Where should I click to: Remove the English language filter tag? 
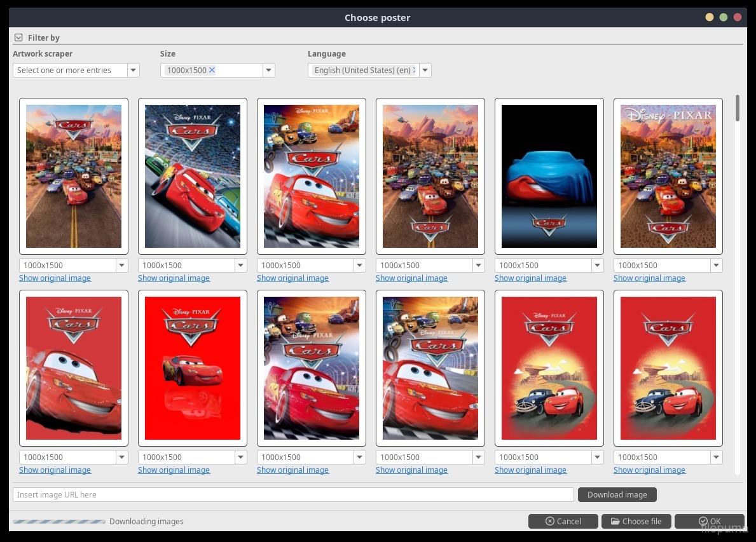click(414, 70)
